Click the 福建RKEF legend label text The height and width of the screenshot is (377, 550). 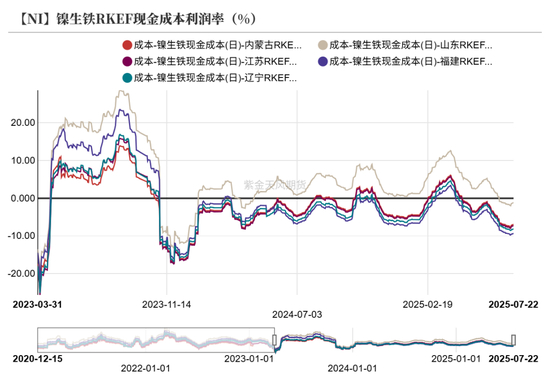pyautogui.click(x=411, y=62)
